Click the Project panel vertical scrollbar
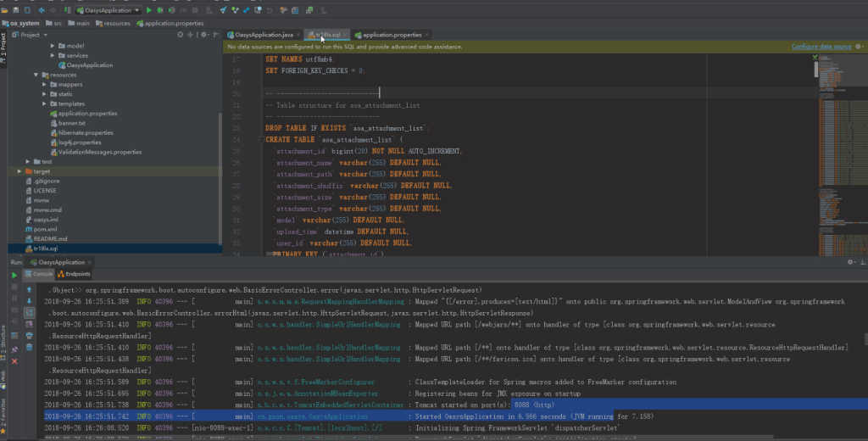 (x=220, y=177)
